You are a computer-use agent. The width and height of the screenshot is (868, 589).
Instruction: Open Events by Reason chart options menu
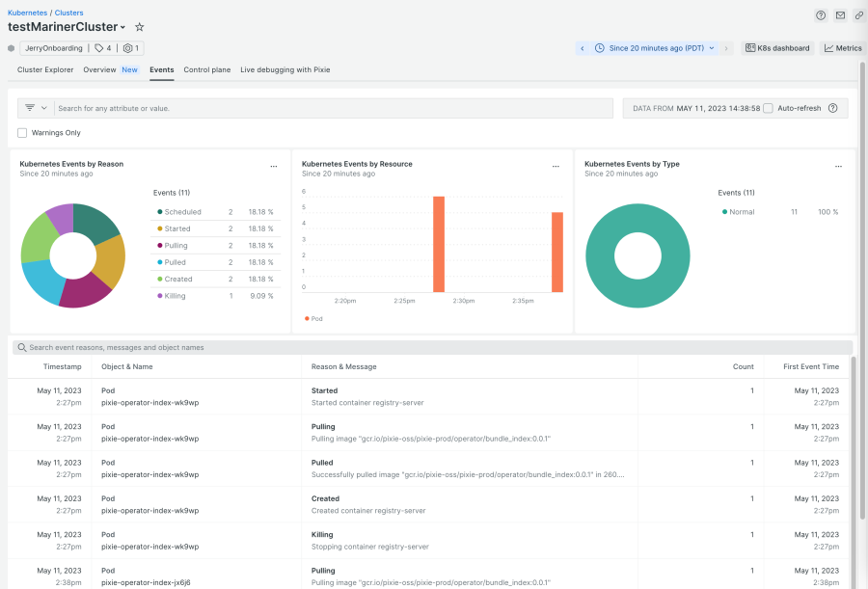click(274, 166)
